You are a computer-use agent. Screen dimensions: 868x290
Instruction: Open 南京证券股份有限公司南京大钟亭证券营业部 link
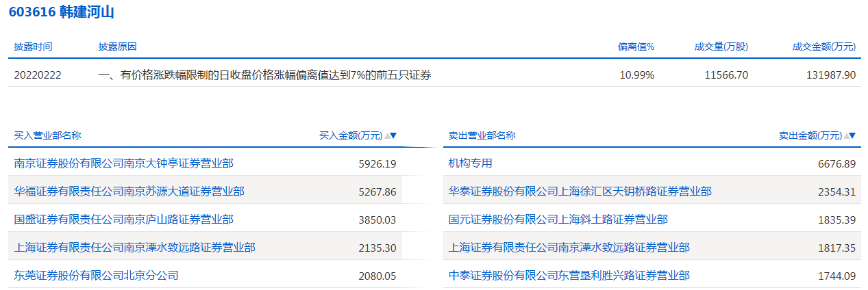click(123, 163)
